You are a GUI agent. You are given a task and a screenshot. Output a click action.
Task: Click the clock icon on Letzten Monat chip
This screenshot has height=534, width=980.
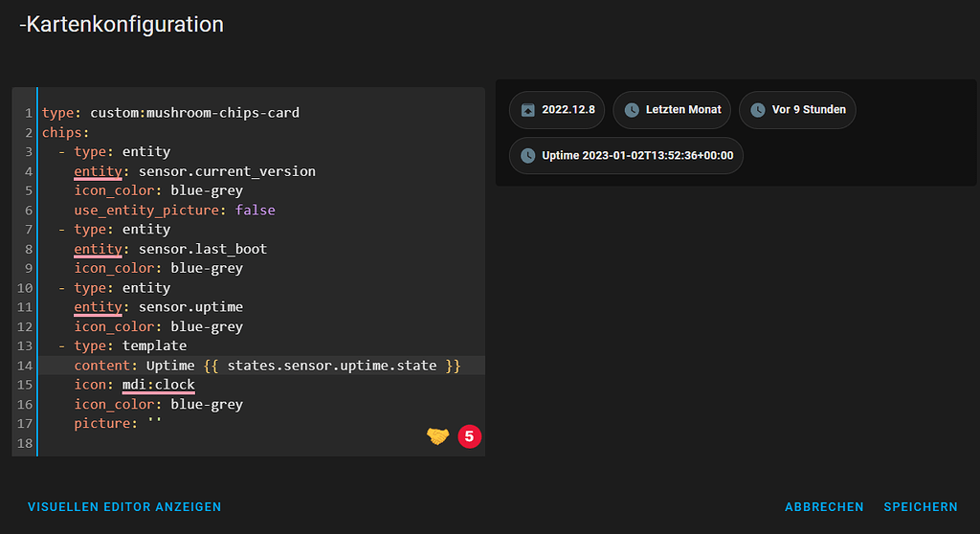[x=632, y=110]
